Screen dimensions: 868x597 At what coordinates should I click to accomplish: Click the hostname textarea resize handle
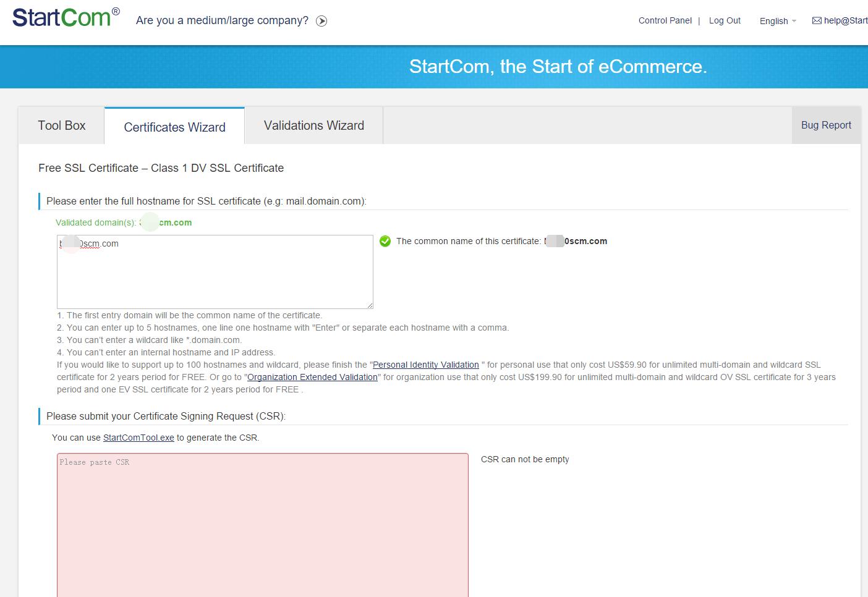(370, 305)
